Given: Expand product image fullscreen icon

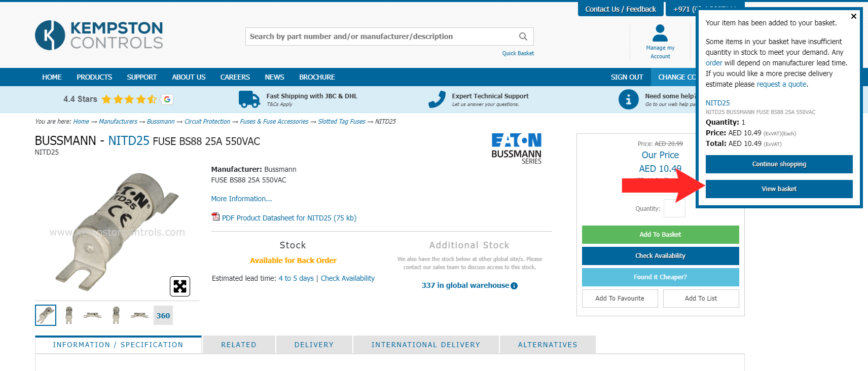Looking at the screenshot, I should point(180,286).
